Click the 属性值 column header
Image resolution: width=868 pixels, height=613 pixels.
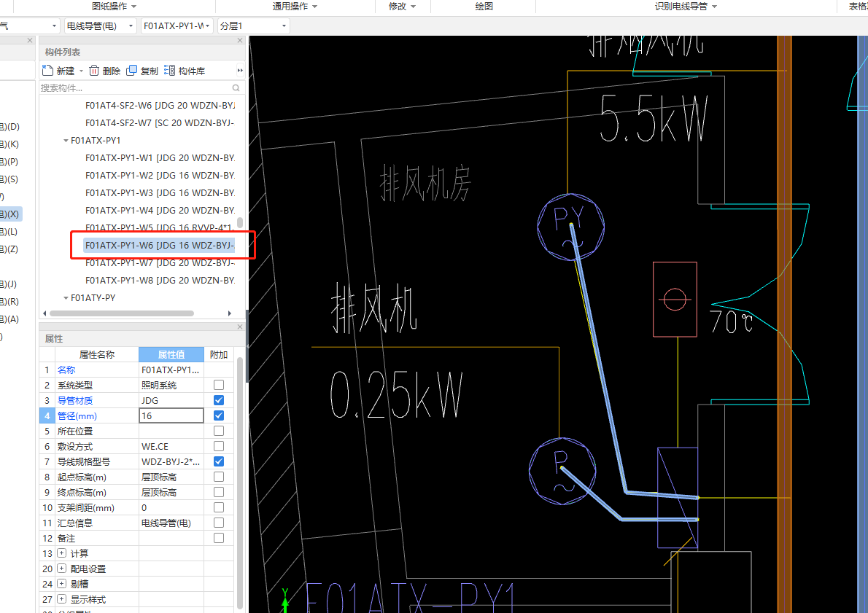coord(171,354)
